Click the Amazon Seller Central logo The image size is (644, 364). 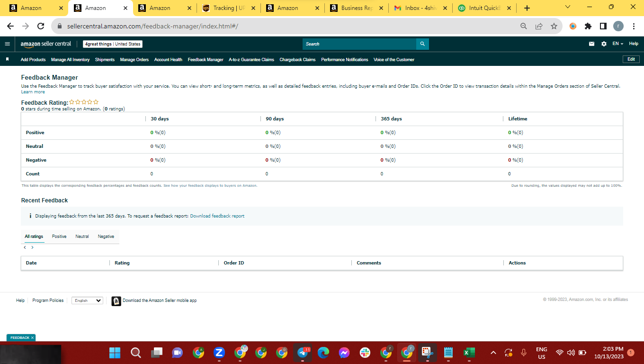pyautogui.click(x=45, y=44)
